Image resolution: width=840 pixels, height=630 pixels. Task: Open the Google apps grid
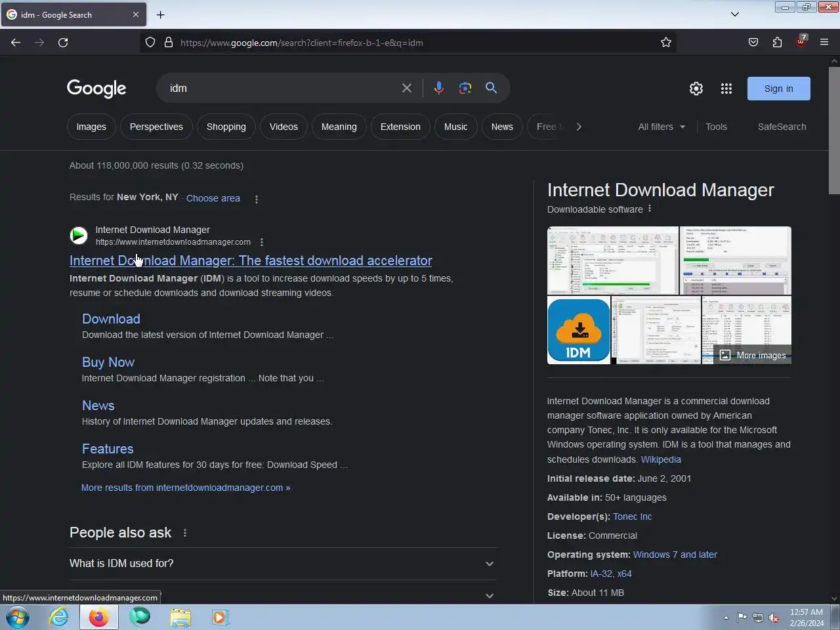(x=726, y=89)
